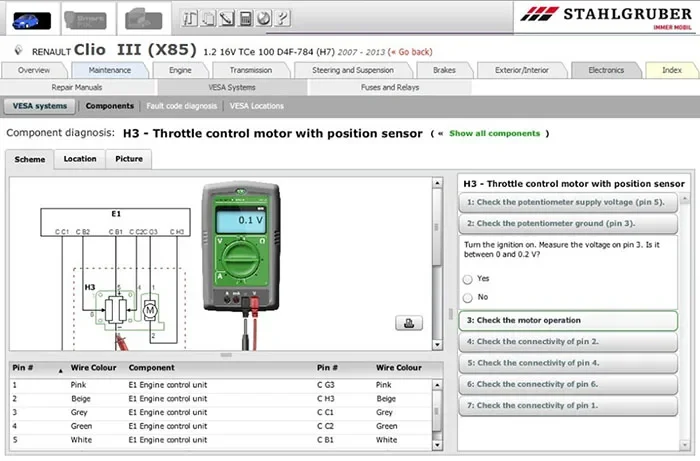Sort table by Pin # column header
Viewport: 700px width, 461px height.
38,368
